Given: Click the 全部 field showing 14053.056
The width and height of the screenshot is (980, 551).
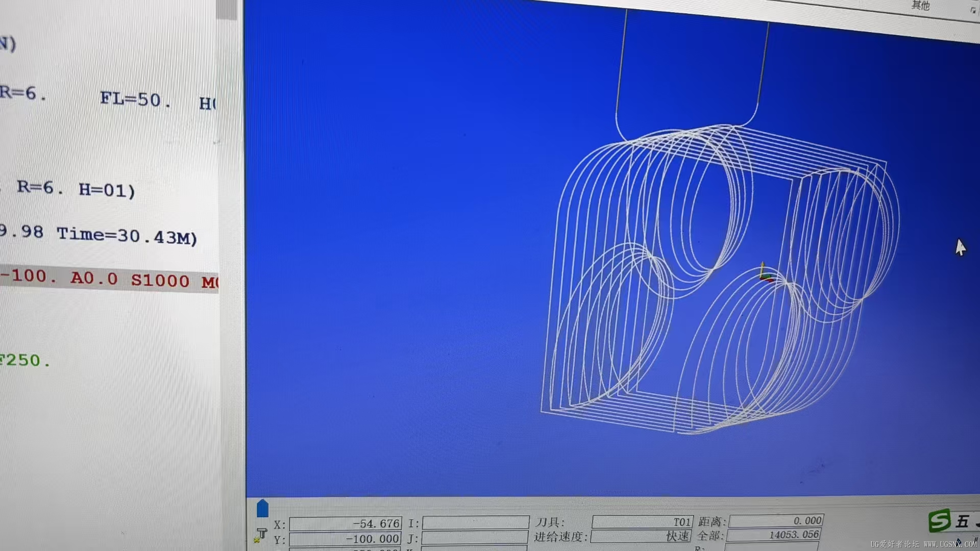Looking at the screenshot, I should (x=773, y=535).
